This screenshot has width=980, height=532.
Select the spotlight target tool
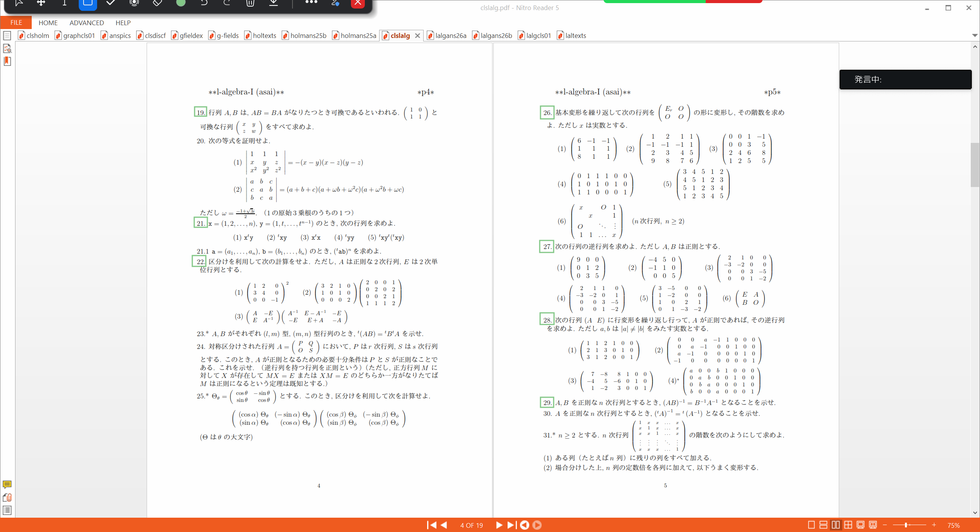134,3
